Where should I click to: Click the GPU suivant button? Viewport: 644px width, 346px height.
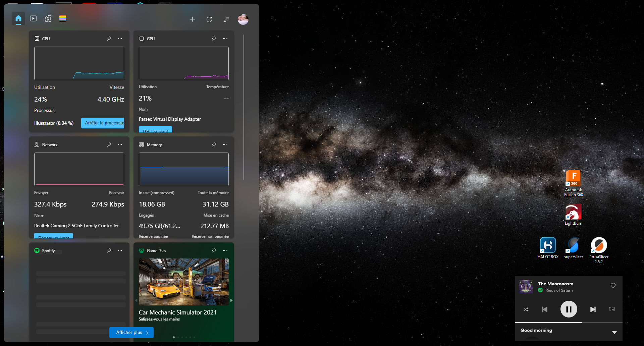(155, 129)
